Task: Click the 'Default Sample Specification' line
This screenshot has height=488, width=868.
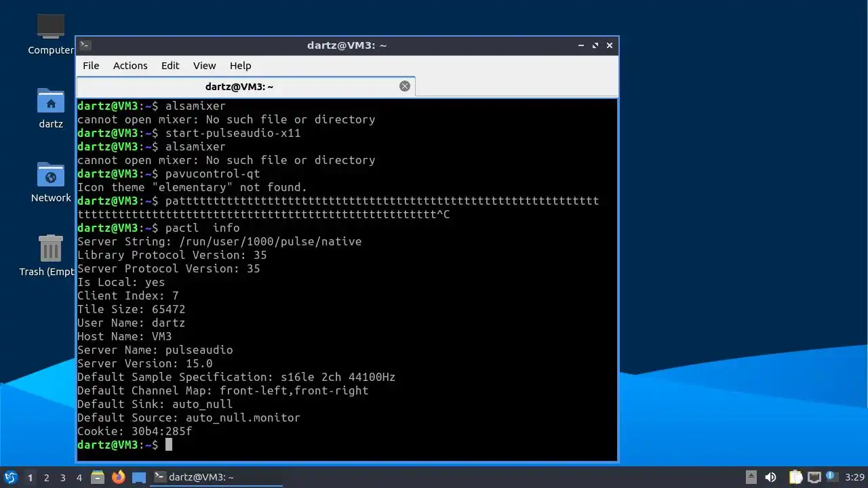Action: 237,377
